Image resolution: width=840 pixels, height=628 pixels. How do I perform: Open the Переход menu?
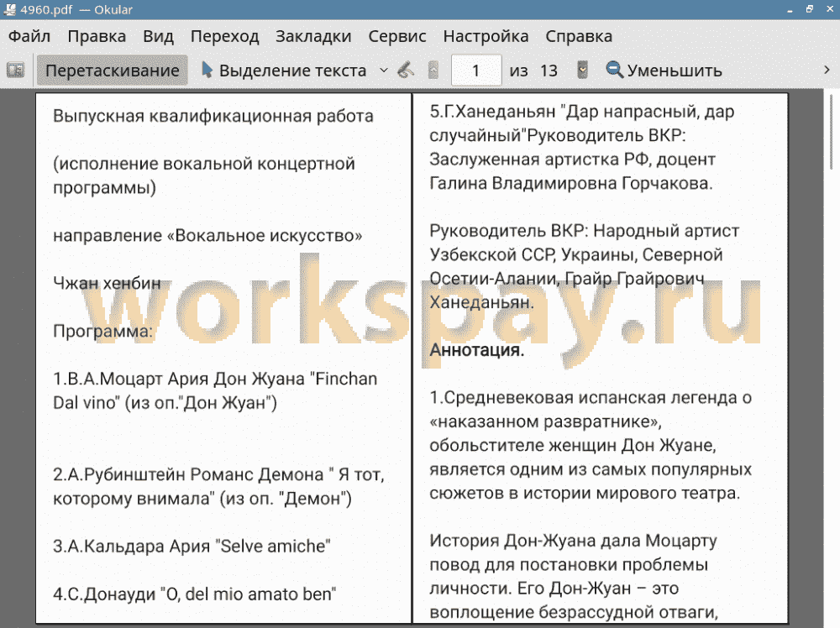(225, 36)
